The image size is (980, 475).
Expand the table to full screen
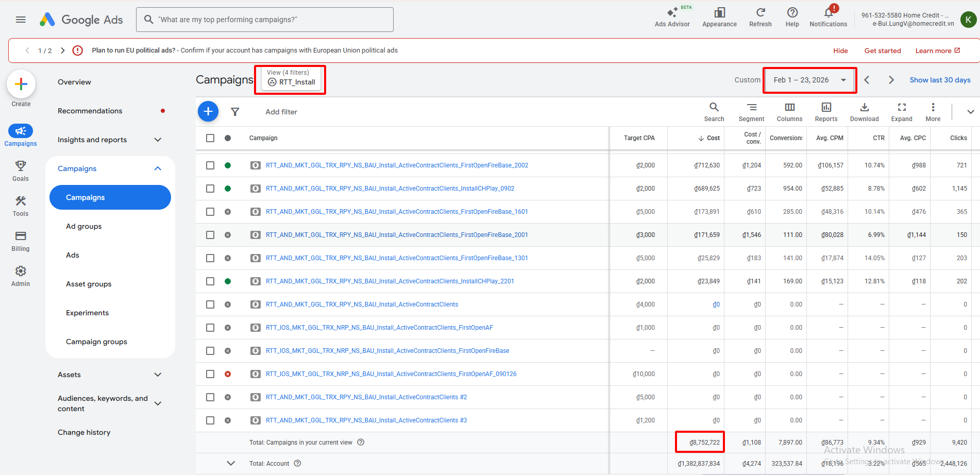[x=902, y=111]
